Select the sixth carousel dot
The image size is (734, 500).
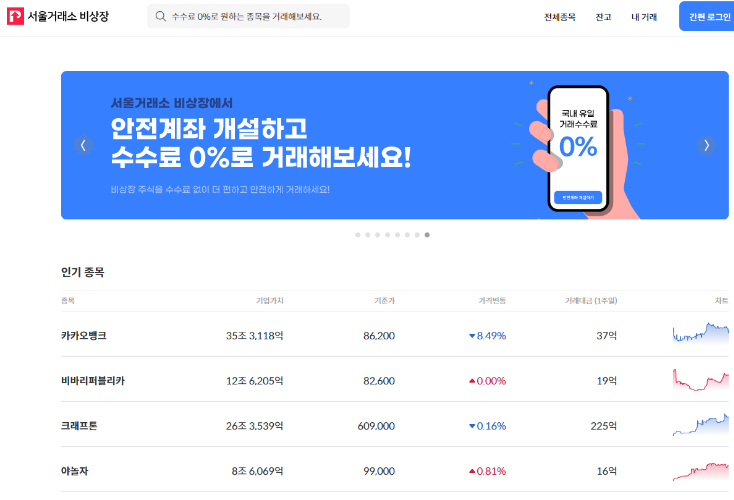point(407,235)
